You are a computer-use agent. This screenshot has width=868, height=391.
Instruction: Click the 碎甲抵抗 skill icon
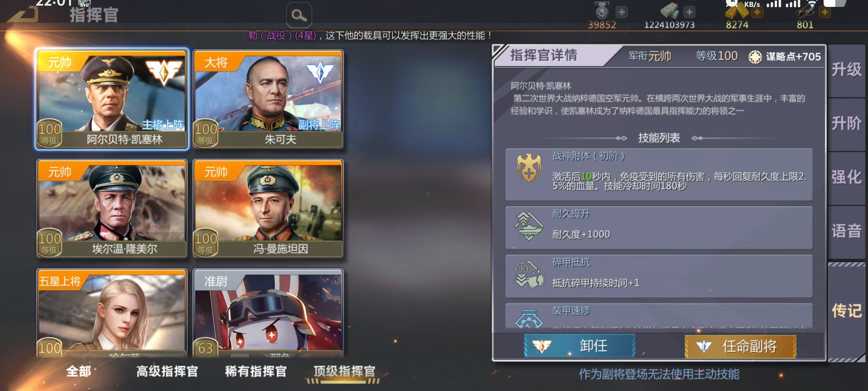pyautogui.click(x=529, y=275)
